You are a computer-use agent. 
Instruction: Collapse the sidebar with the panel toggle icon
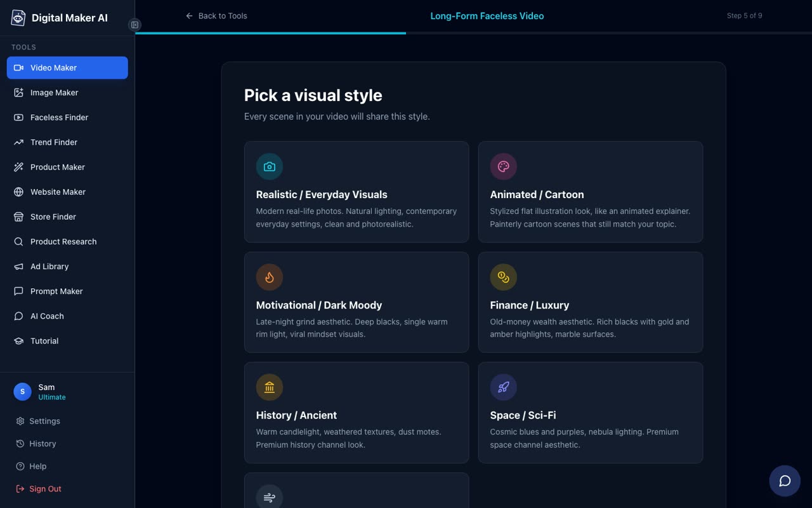(134, 25)
